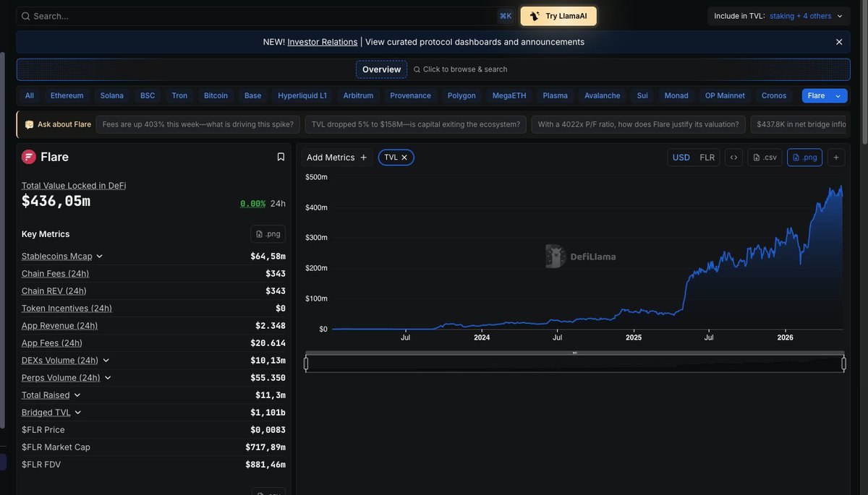Open Try LlamaAI button
868x495 pixels.
(558, 16)
